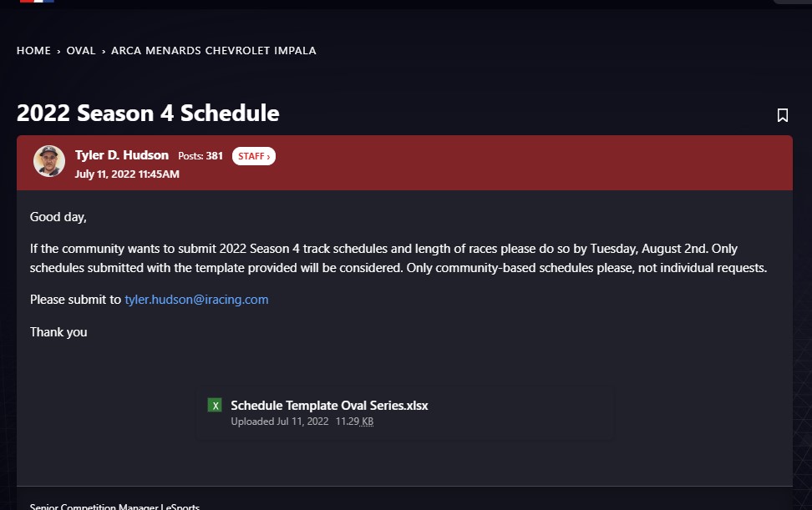Click the chevron separator after OVAL
The width and height of the screenshot is (812, 510).
[104, 51]
